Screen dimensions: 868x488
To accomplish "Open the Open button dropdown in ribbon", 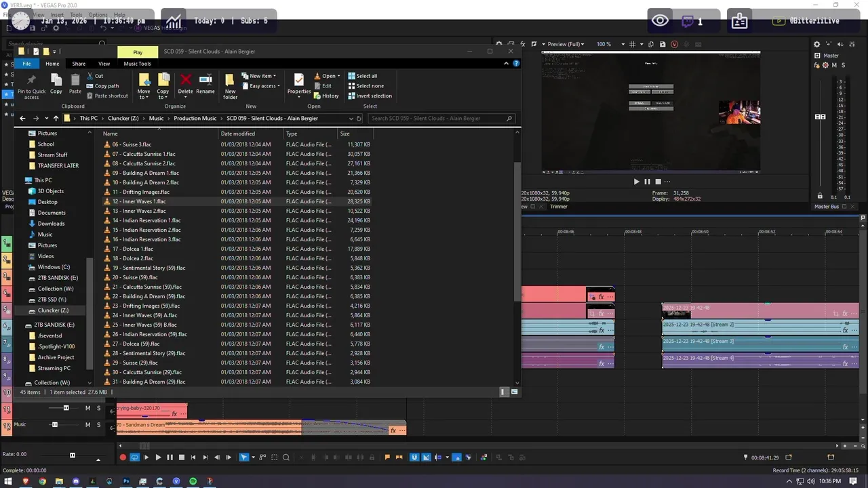I will 327,76.
